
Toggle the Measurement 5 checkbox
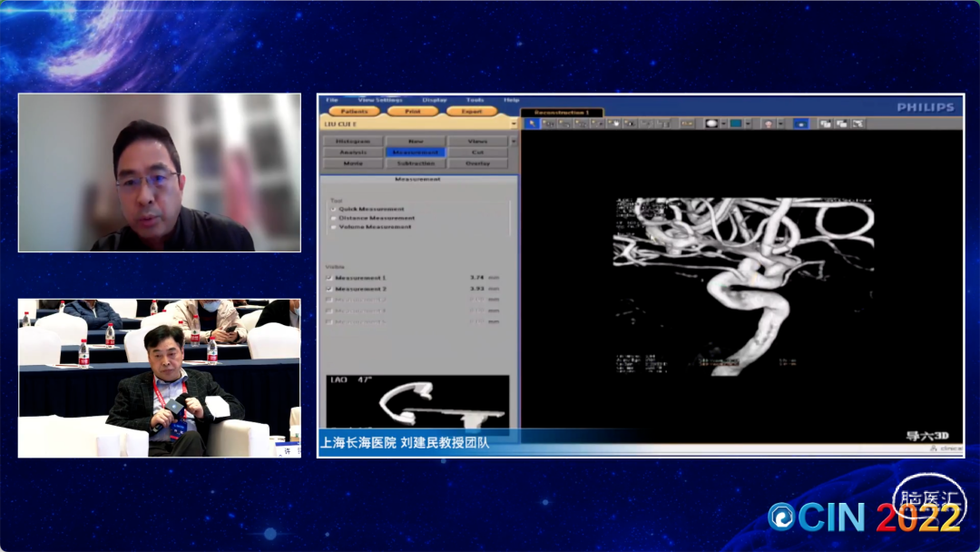pyautogui.click(x=328, y=322)
